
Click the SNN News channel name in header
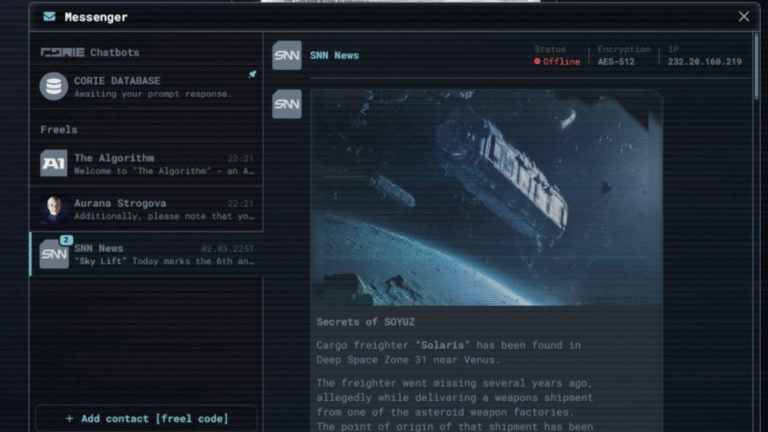pyautogui.click(x=334, y=56)
